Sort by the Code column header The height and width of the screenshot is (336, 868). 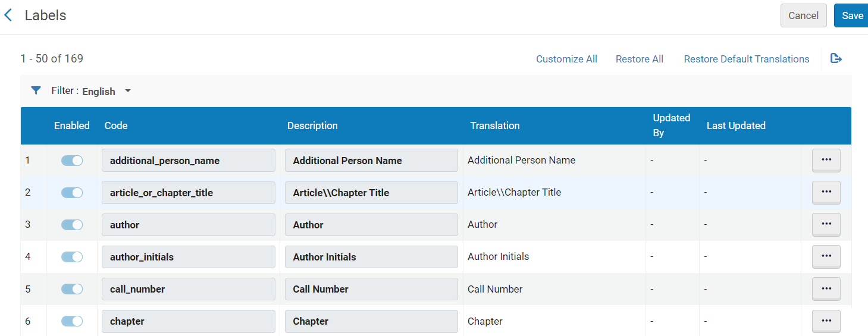(116, 125)
